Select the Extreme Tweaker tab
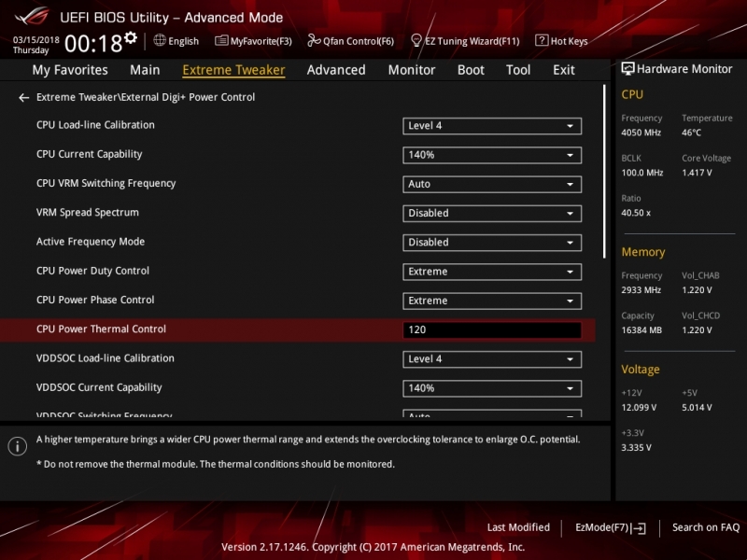747x560 pixels. click(x=233, y=70)
